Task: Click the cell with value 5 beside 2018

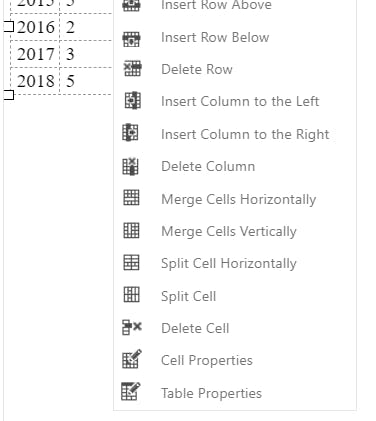Action: [x=85, y=81]
